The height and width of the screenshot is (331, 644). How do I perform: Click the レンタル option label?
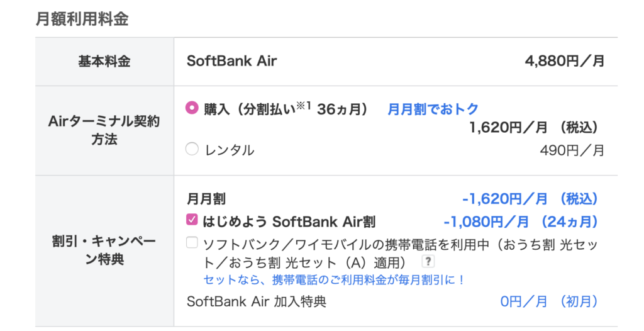230,150
